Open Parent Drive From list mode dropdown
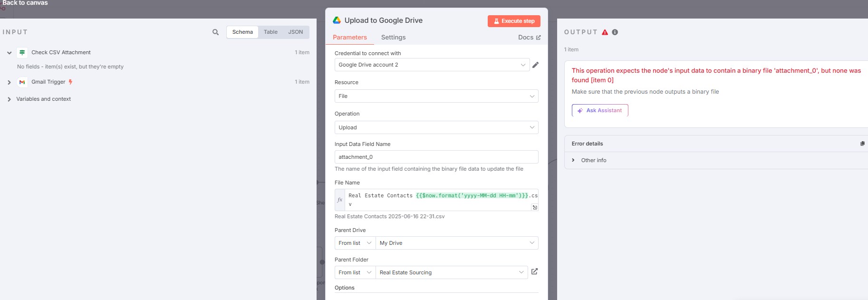868x300 pixels. pos(355,243)
